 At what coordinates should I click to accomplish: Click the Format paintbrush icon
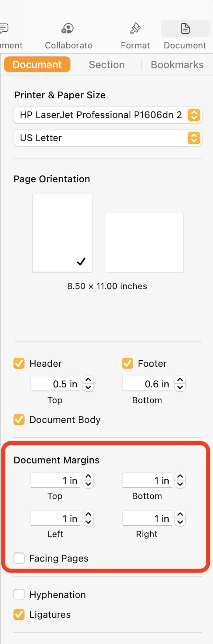[x=135, y=29]
